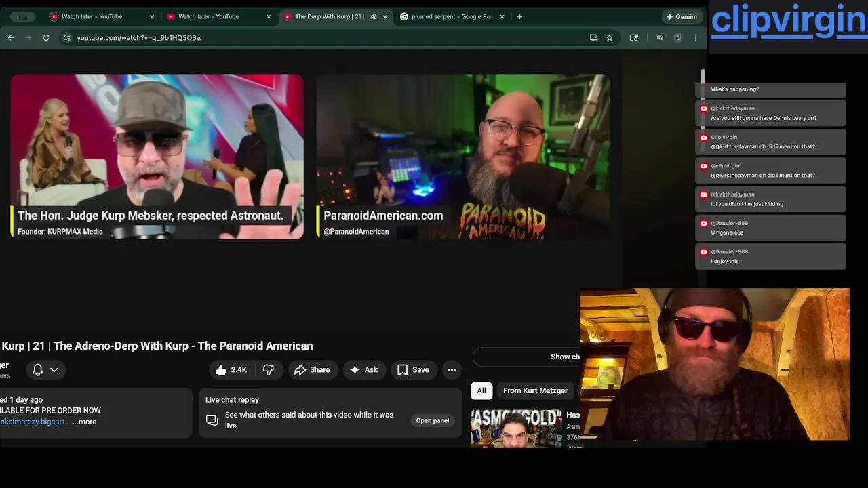
Task: Go forward in browser history
Action: [28, 38]
